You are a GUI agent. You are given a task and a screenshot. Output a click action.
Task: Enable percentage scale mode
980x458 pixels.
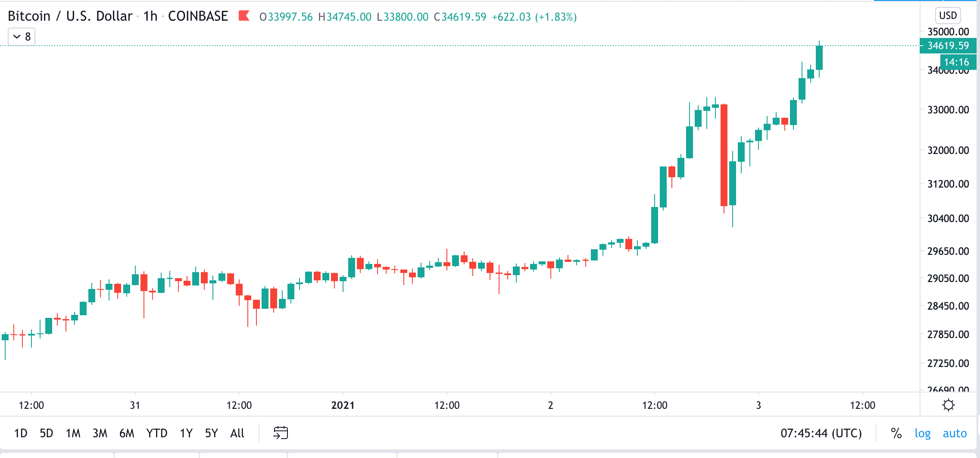pos(896,433)
